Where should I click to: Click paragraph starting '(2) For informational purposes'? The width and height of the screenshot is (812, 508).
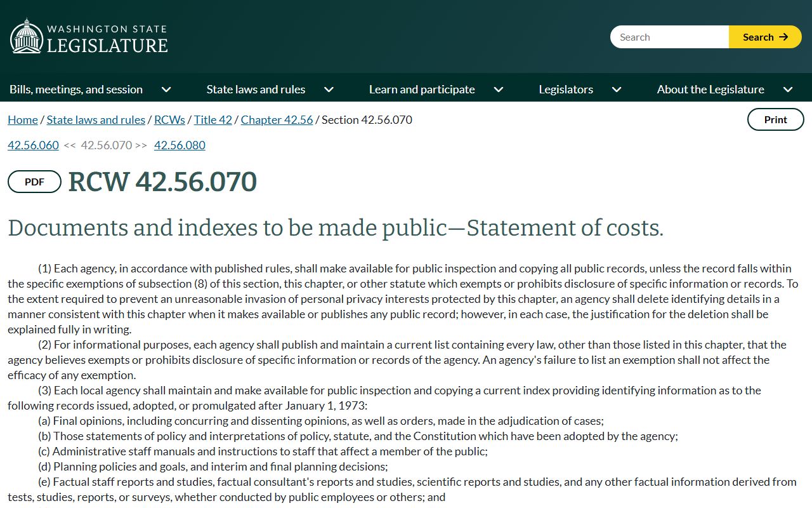pyautogui.click(x=397, y=360)
